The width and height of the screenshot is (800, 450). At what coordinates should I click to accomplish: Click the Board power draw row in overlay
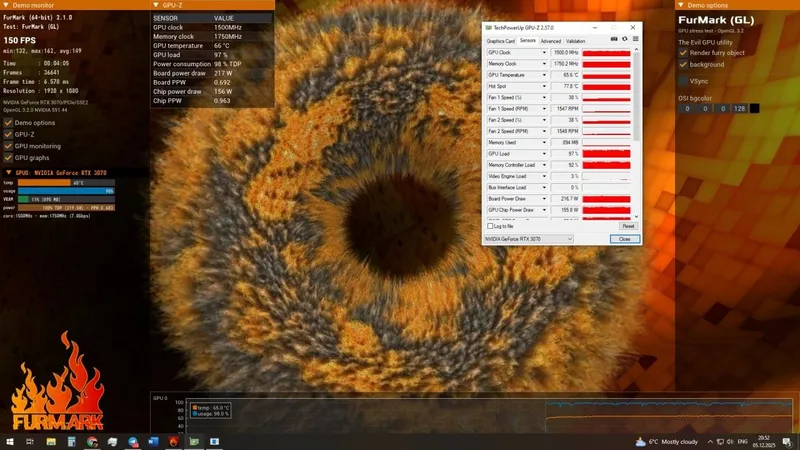[x=212, y=73]
